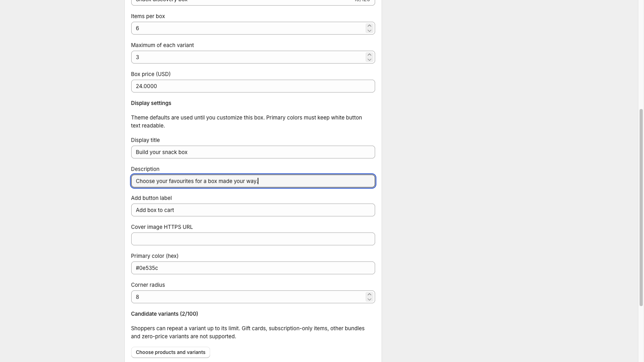Click the Cover image HTTPS URL label
Viewport: 644px width, 362px height.
click(x=162, y=227)
